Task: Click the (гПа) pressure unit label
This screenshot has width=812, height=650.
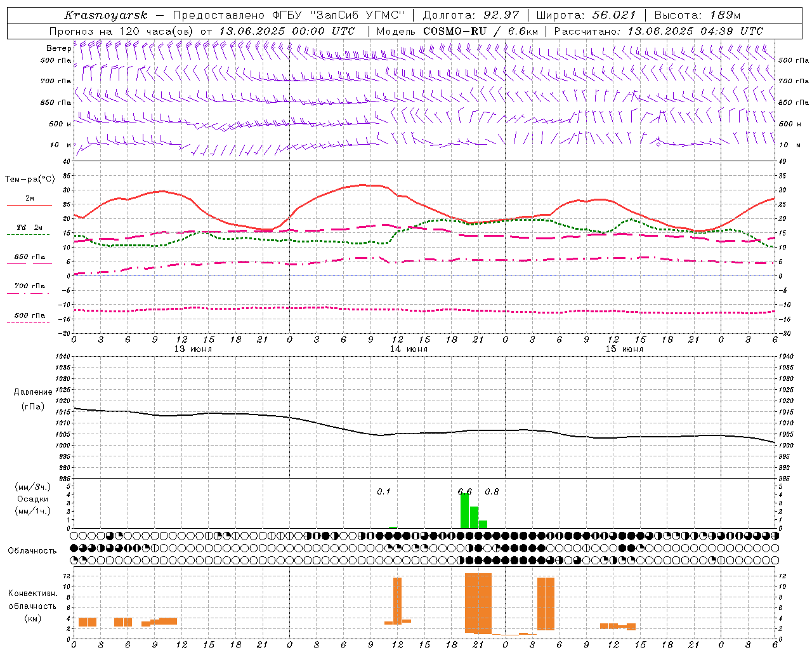Action: pyautogui.click(x=33, y=407)
